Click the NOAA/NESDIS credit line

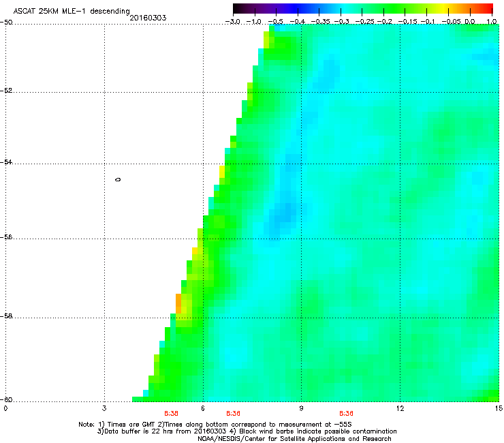tap(294, 438)
